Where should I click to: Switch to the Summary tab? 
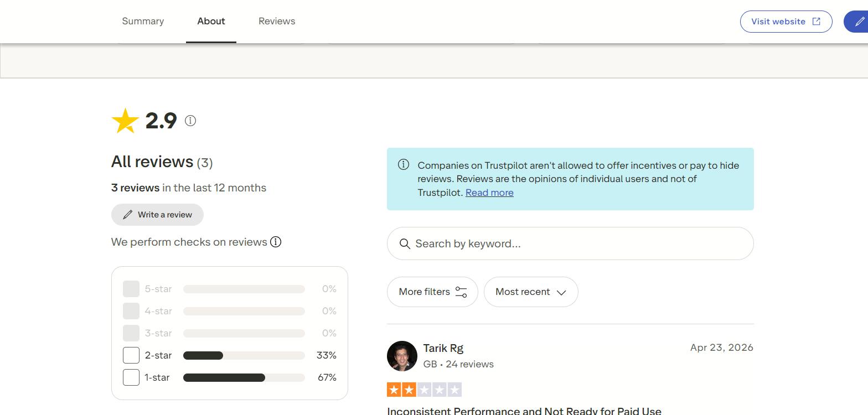coord(143,21)
